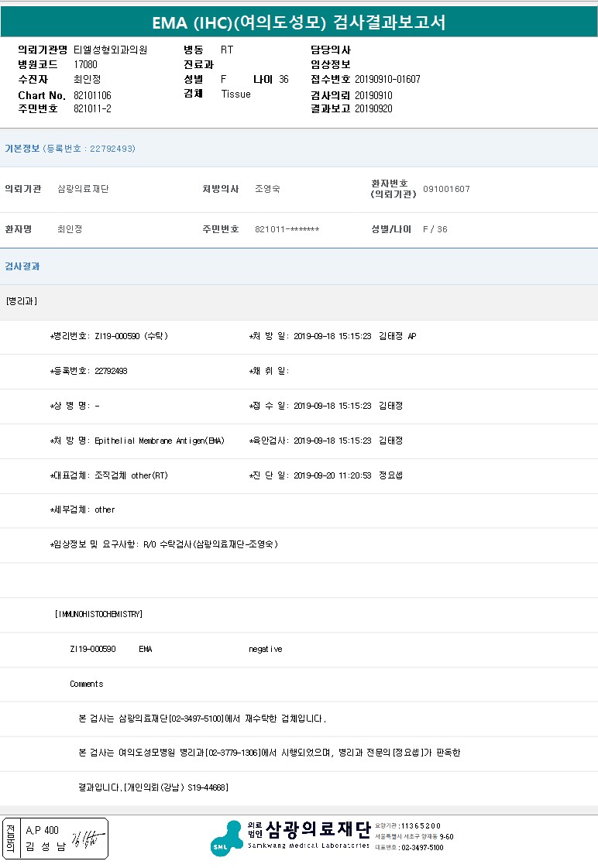Click the phone number 02-3497-5100 in comments
598x868 pixels.
(x=195, y=719)
